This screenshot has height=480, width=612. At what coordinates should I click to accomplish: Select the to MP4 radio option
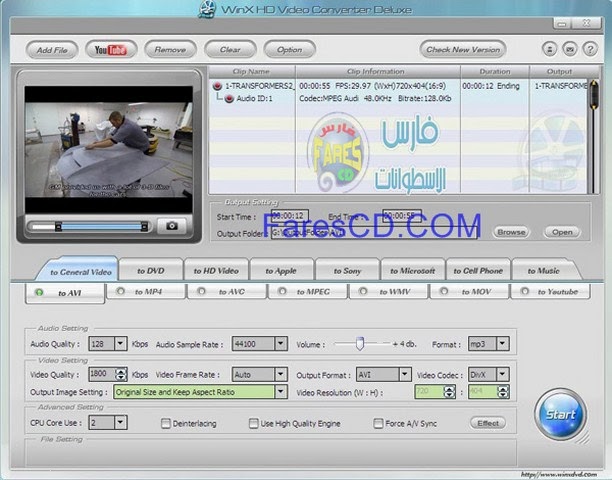coord(121,291)
